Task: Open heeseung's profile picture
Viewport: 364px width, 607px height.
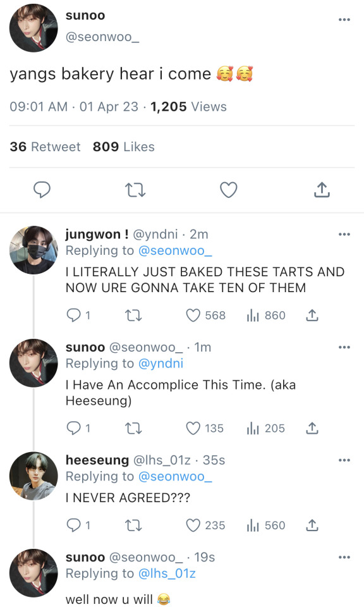Action: 33,475
